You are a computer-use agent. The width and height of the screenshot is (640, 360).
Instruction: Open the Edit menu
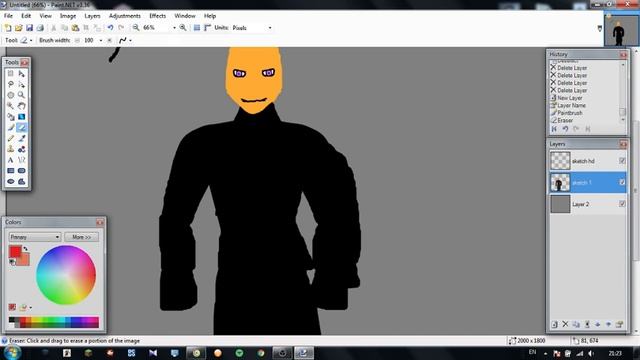tap(26, 16)
